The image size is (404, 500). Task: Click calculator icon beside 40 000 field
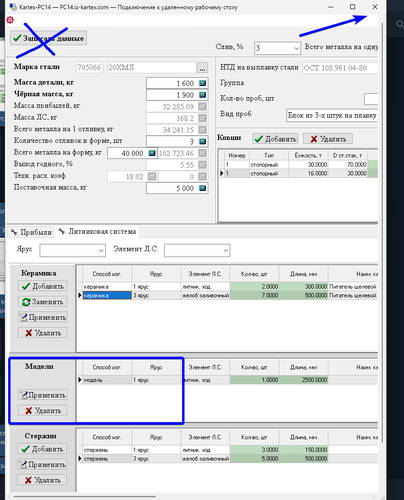click(152, 153)
